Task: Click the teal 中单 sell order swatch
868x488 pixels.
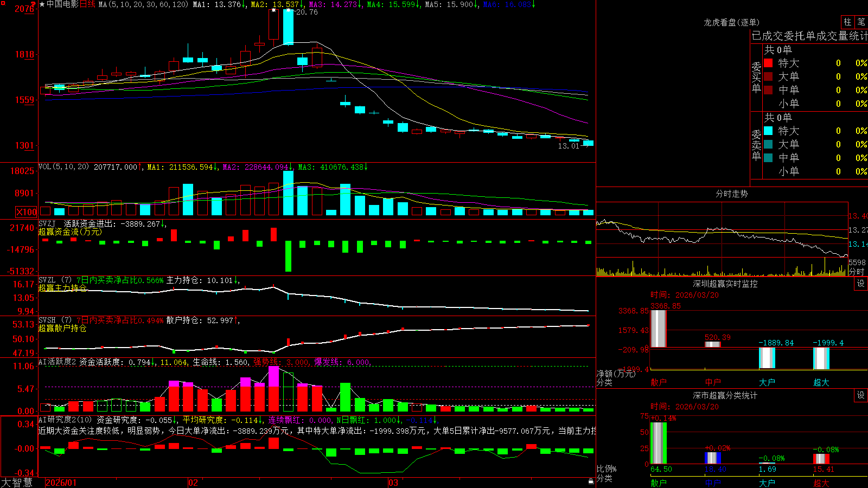Action: 768,158
